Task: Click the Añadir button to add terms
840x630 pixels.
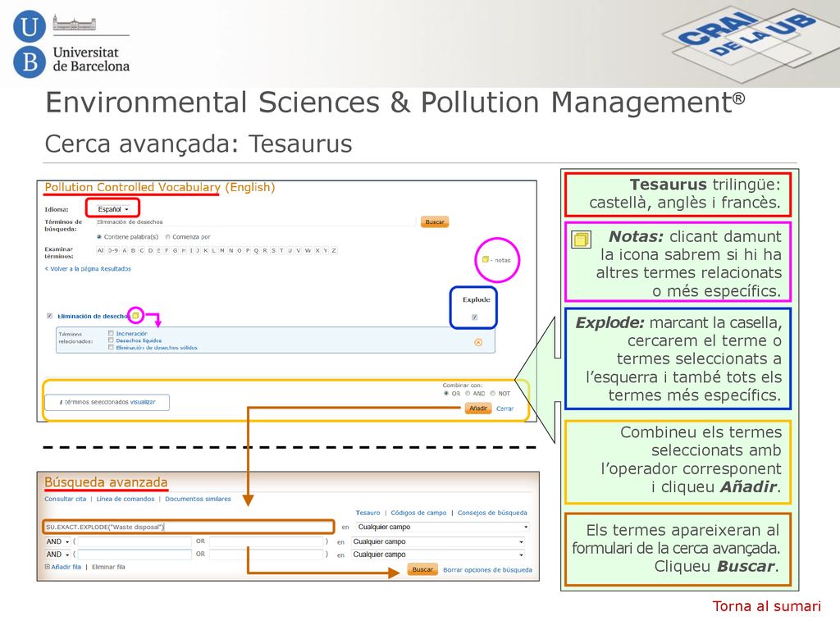Action: click(x=478, y=409)
